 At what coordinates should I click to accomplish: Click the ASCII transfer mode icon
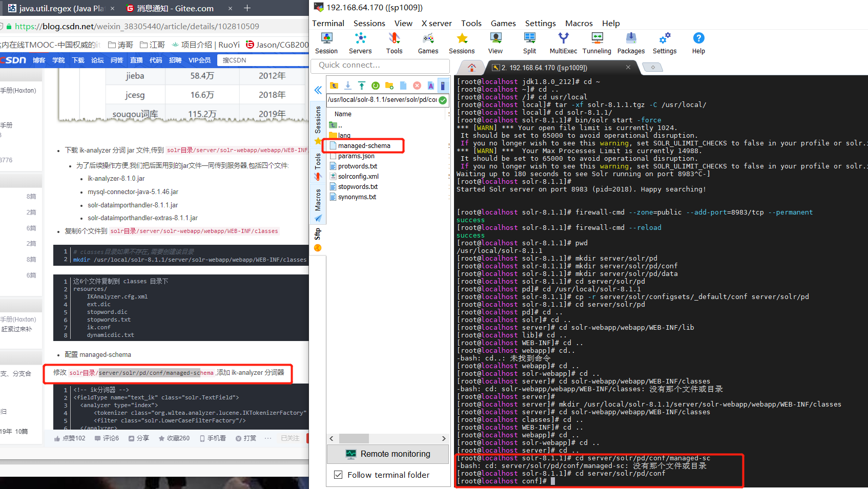[431, 86]
